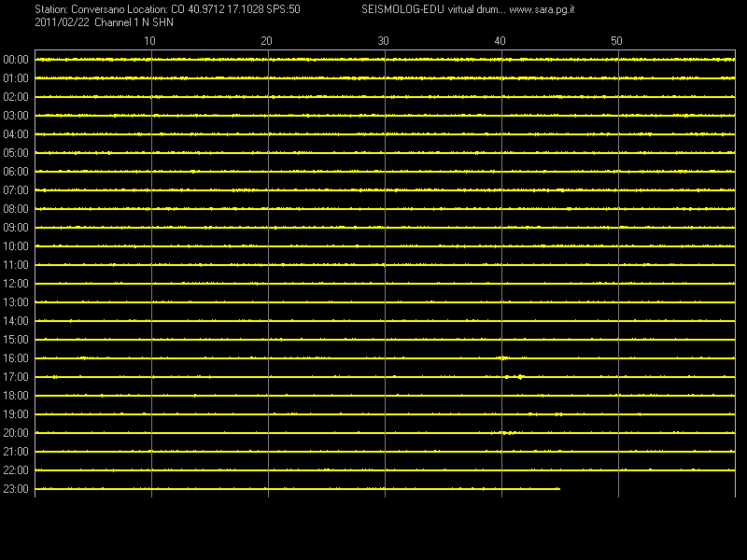Select the 14:00 trace label
The height and width of the screenshot is (560, 747).
click(16, 321)
